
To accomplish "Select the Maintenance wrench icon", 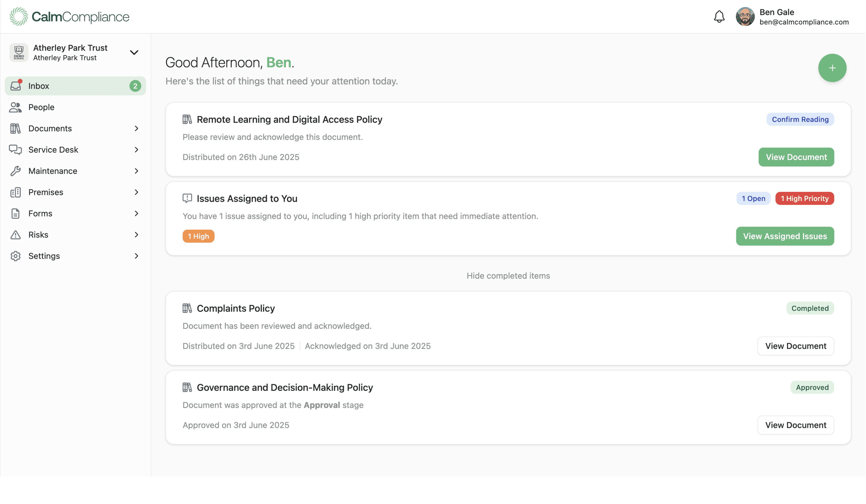I will 15,171.
